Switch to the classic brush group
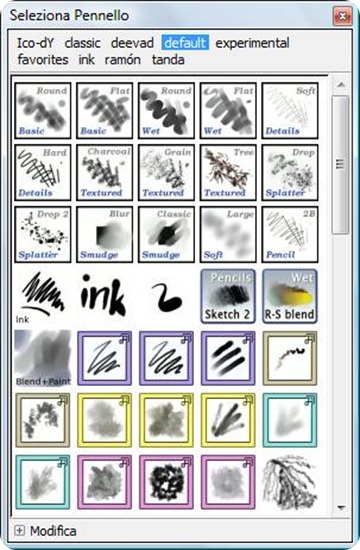 tap(82, 43)
